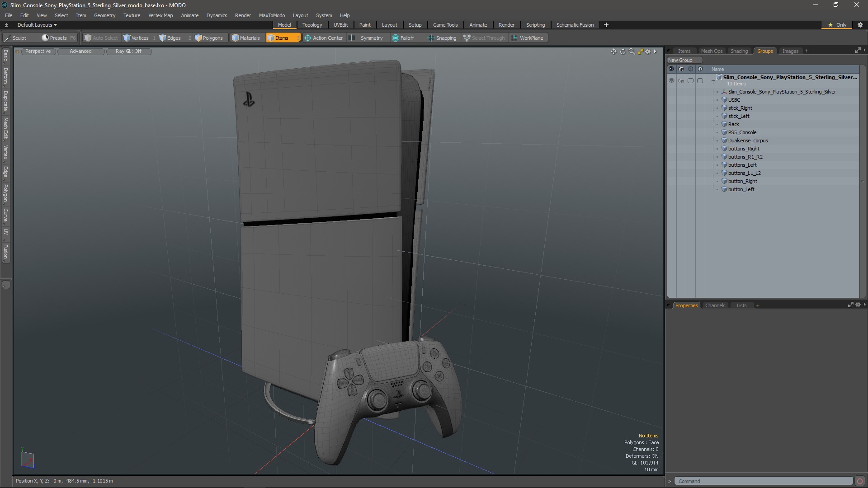Add a new panel tab after Images
The height and width of the screenshot is (488, 868).
[807, 51]
